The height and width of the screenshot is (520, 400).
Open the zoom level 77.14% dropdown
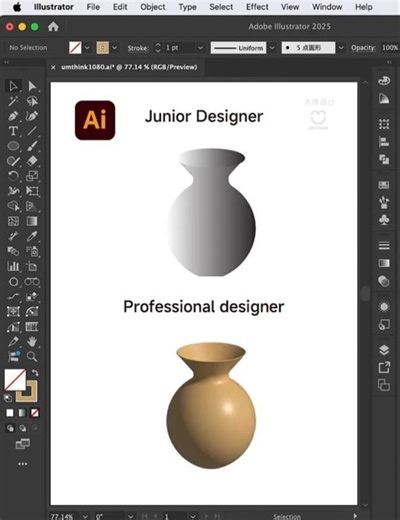coord(86,516)
